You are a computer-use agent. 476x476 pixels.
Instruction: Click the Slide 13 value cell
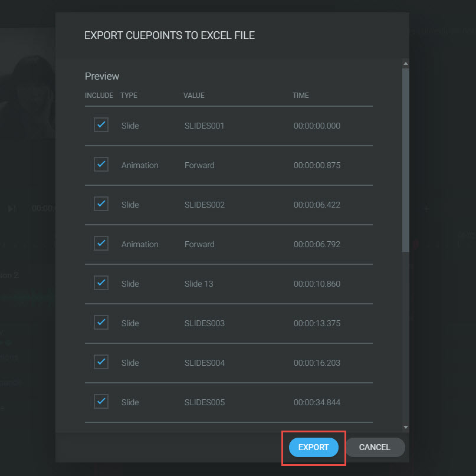point(199,284)
